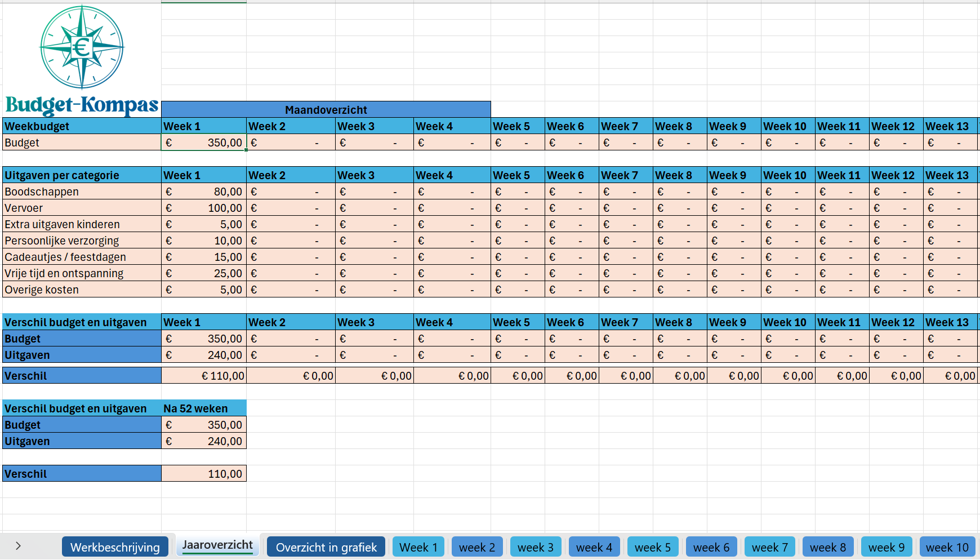The image size is (980, 560).
Task: Click the Cadeautjes / feestdagen row label
Action: click(x=65, y=257)
